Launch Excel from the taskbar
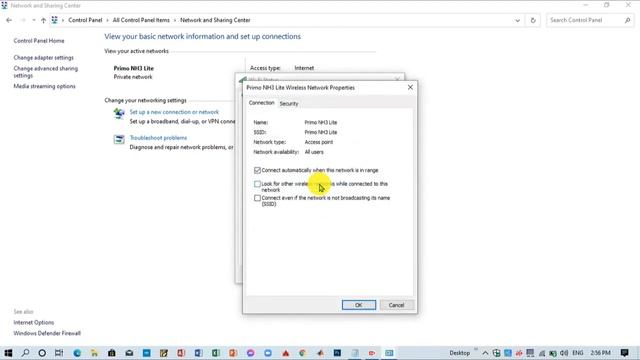 (x=216, y=353)
